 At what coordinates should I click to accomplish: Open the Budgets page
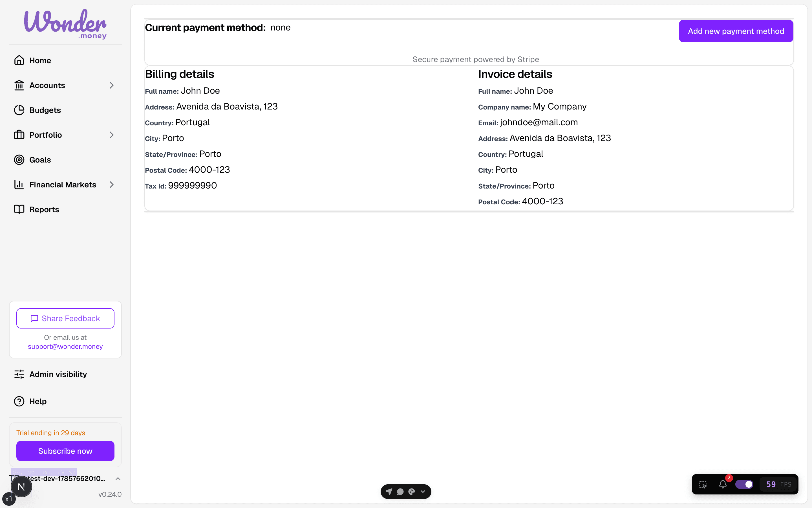[65, 110]
